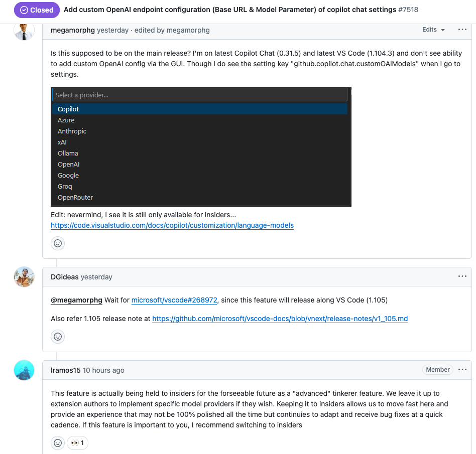Screen dimensions: 476x454
Task: Open emoji reaction picker on megamorphg's comment
Action: pos(57,243)
